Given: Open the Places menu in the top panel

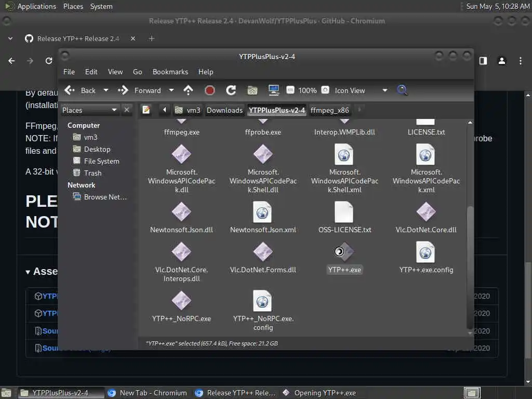Looking at the screenshot, I should coord(73,6).
